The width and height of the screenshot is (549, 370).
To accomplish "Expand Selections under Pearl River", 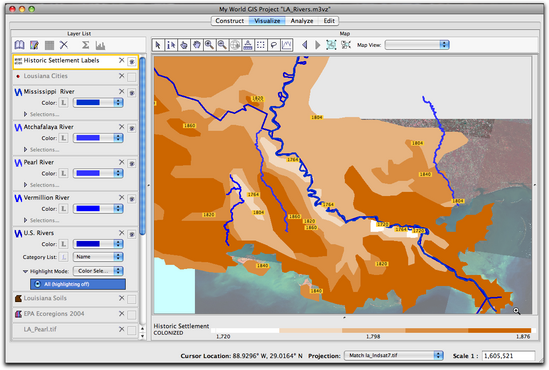I will pos(26,185).
